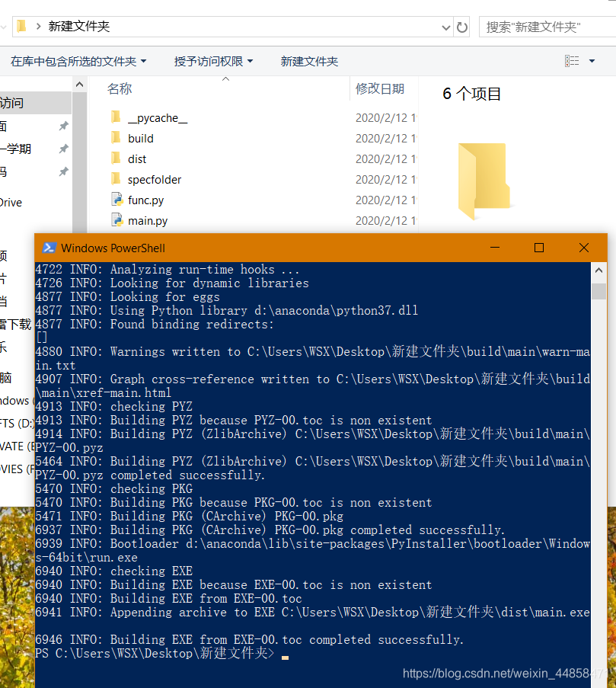Click the PowerShell icon in the title bar
Image resolution: width=616 pixels, height=688 pixels.
coord(49,248)
